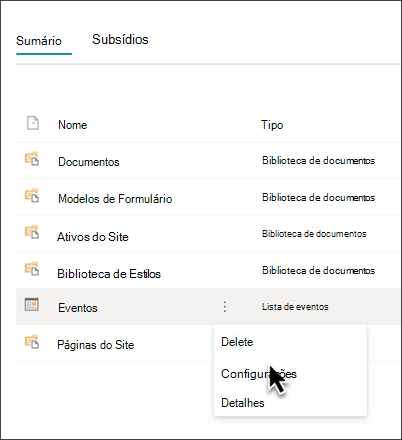Select Detalhes in the context menu
The image size is (402, 440).
click(x=243, y=403)
